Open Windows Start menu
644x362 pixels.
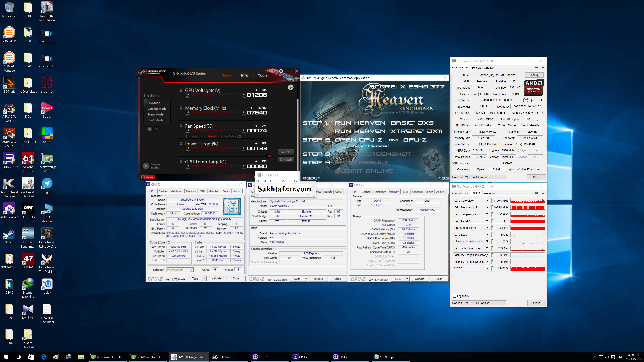pyautogui.click(x=6, y=357)
